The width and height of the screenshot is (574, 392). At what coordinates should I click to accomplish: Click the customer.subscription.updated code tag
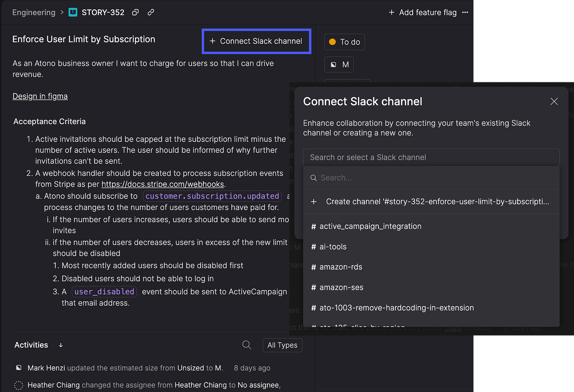[x=212, y=196]
